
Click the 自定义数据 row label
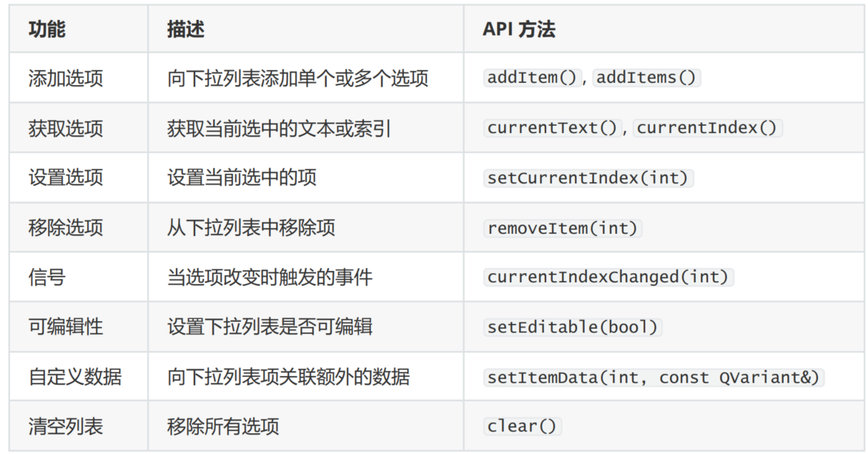75,377
